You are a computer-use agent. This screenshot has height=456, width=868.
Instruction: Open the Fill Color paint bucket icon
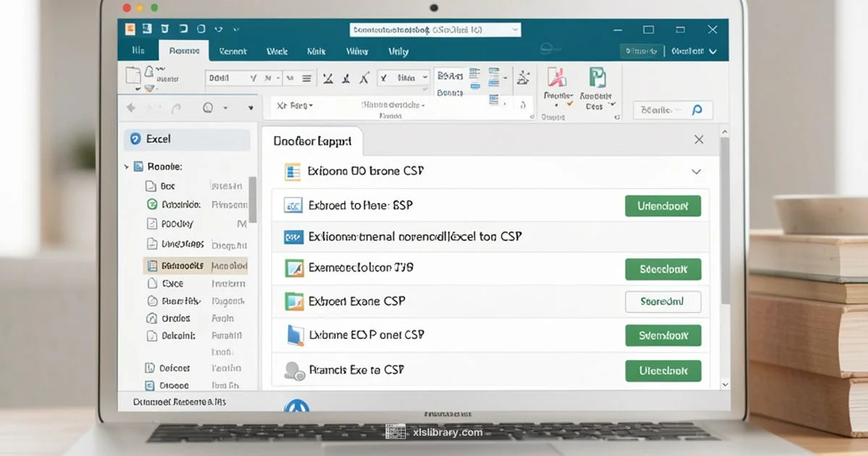(x=148, y=89)
